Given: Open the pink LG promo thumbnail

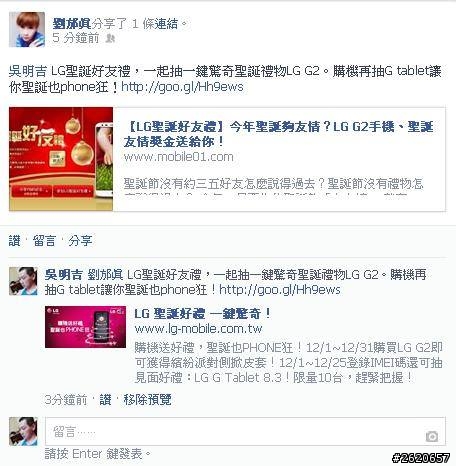Looking at the screenshot, I should 85,327.
